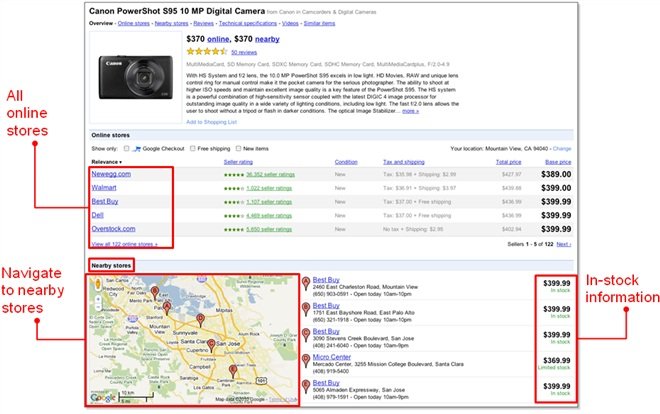Open Best Buy on Stevens Creek Boulevard
Screen dimensions: 660x414
(x=326, y=331)
